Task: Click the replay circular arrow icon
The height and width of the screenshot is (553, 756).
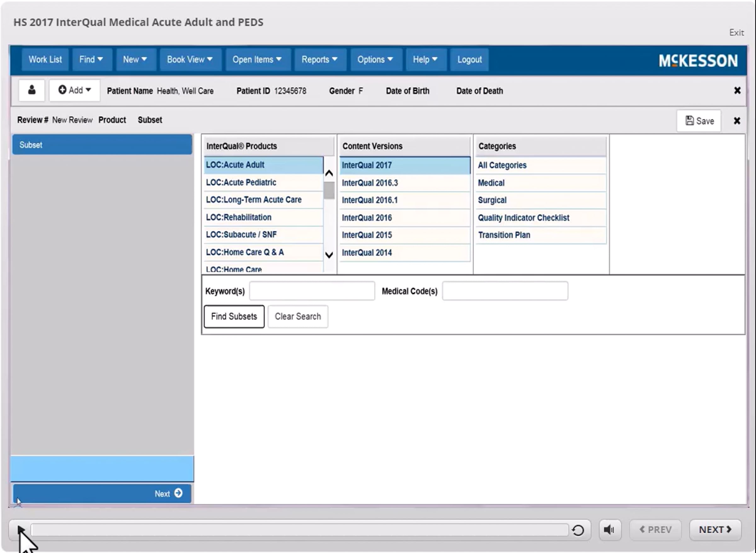Action: click(578, 530)
